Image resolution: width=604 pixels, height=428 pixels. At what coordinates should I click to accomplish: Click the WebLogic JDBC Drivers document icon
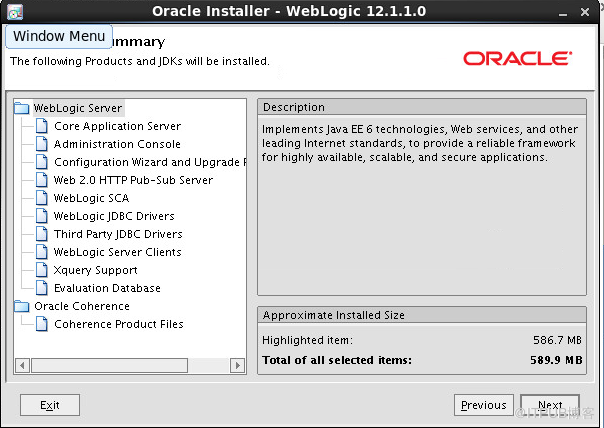[42, 216]
